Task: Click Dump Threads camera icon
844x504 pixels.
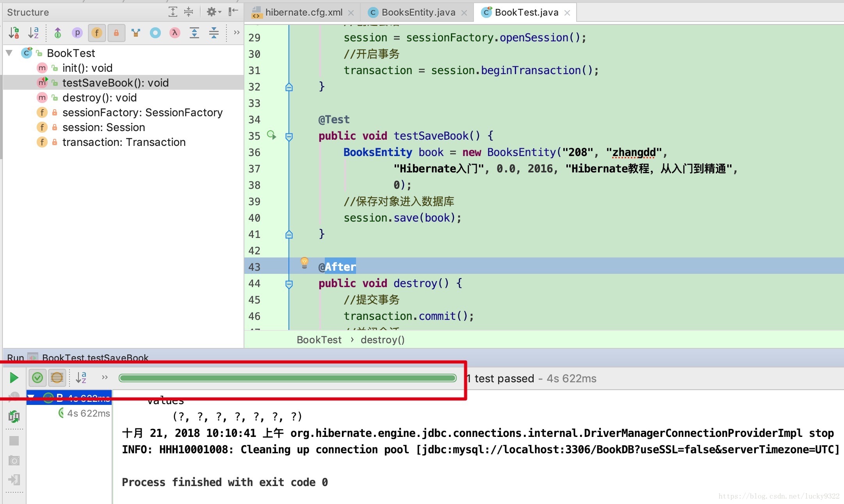Action: tap(14, 461)
